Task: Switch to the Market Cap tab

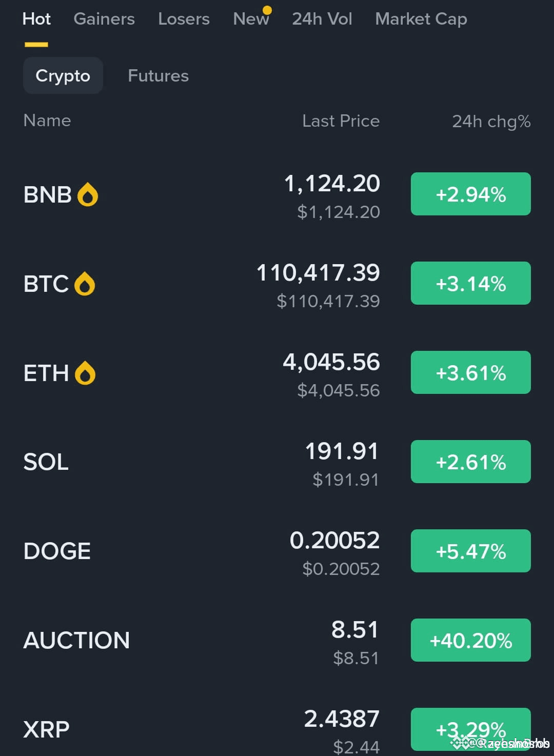Action: 421,19
